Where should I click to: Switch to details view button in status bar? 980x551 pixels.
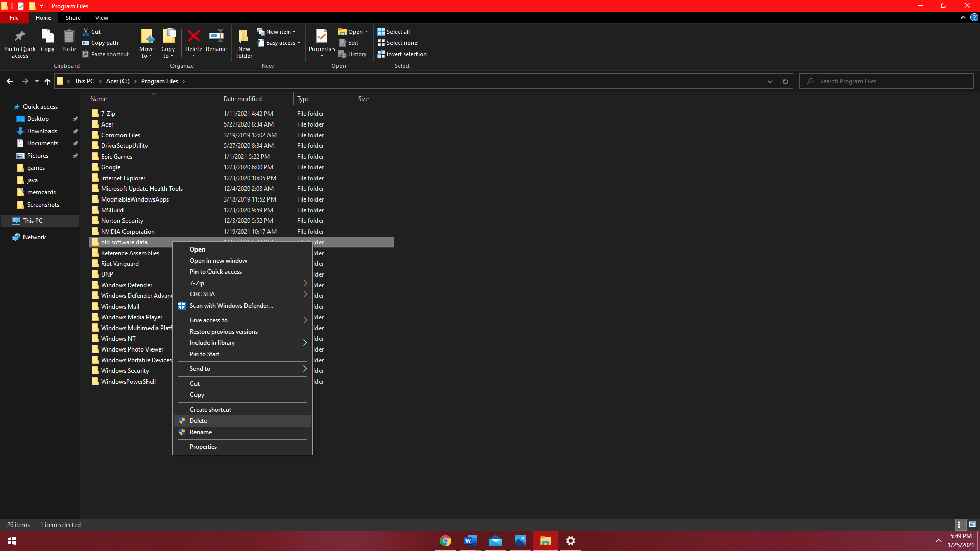point(960,524)
